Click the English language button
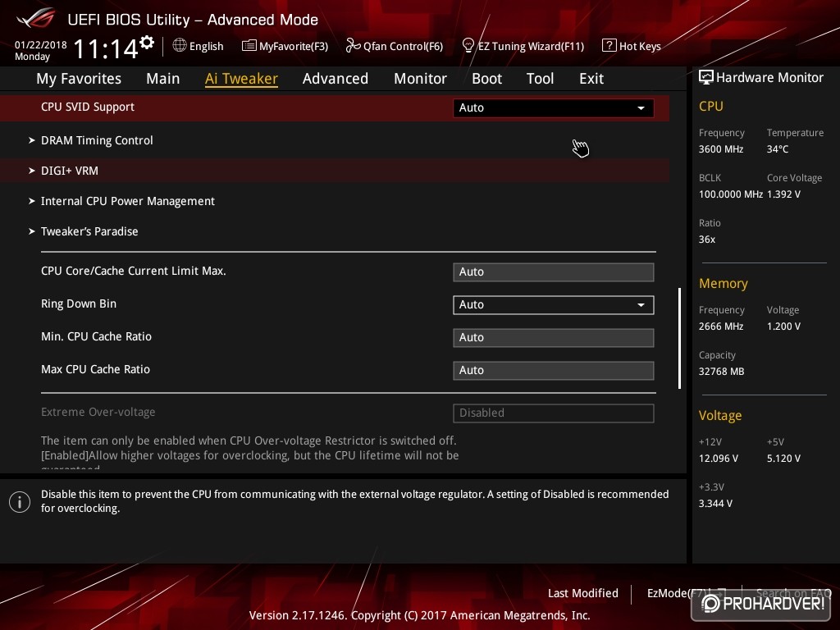This screenshot has height=630, width=840. pos(199,46)
